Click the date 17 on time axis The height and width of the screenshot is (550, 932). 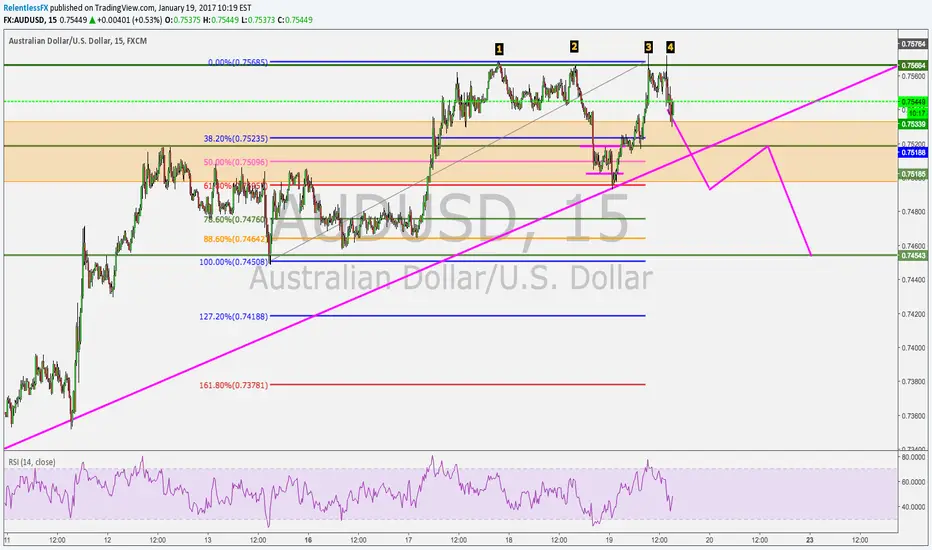coord(408,540)
